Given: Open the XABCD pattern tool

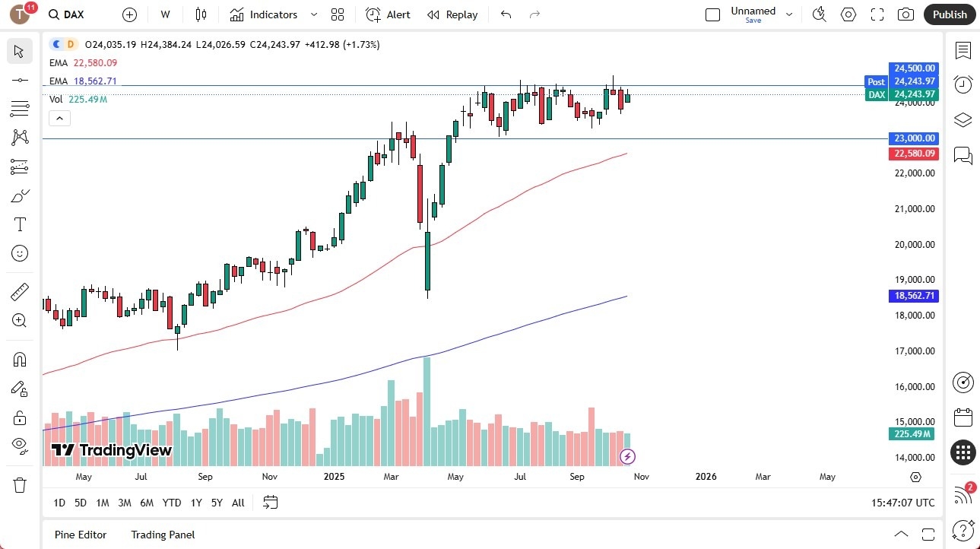Looking at the screenshot, I should [x=21, y=138].
